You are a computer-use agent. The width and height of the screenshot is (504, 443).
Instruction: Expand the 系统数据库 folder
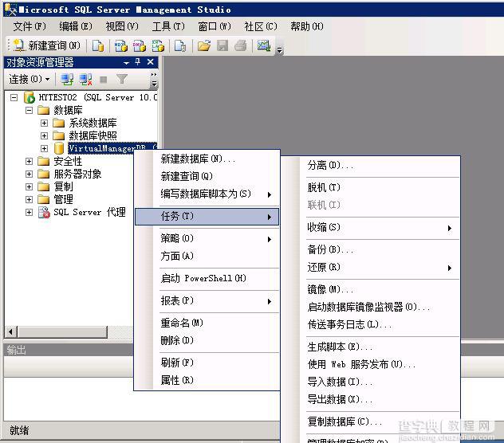[45, 123]
